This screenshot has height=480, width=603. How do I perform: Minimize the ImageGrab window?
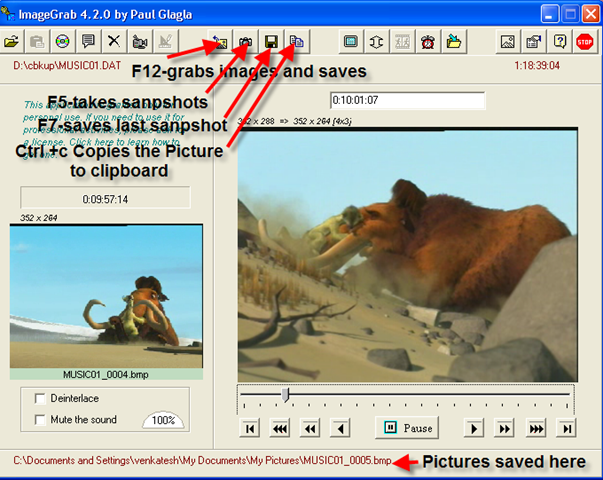[x=549, y=14]
